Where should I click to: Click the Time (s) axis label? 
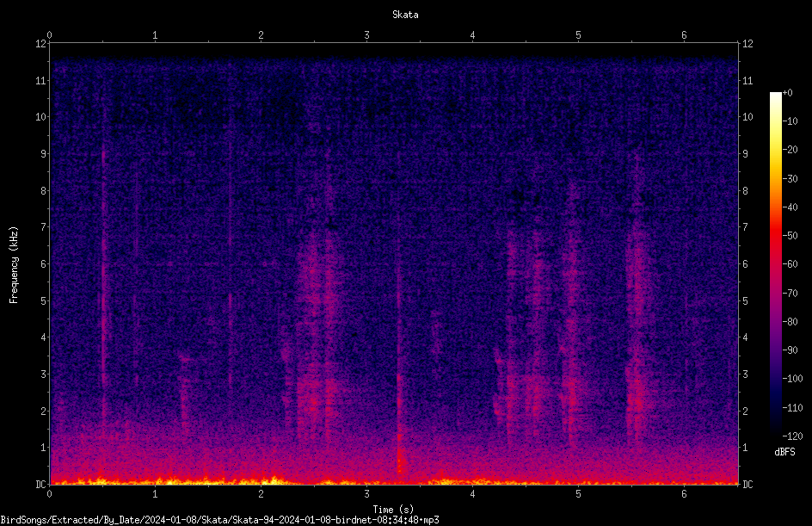click(x=393, y=510)
